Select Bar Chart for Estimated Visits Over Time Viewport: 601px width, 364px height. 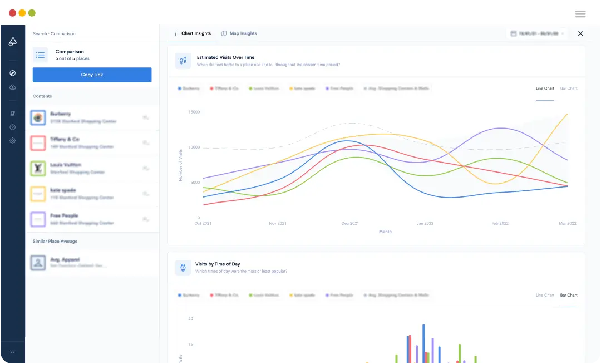tap(568, 88)
